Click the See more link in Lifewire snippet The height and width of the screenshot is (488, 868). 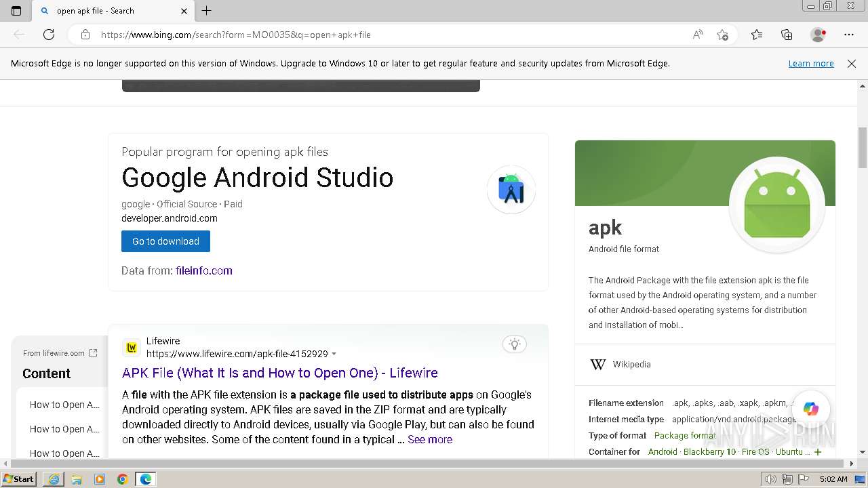(430, 439)
